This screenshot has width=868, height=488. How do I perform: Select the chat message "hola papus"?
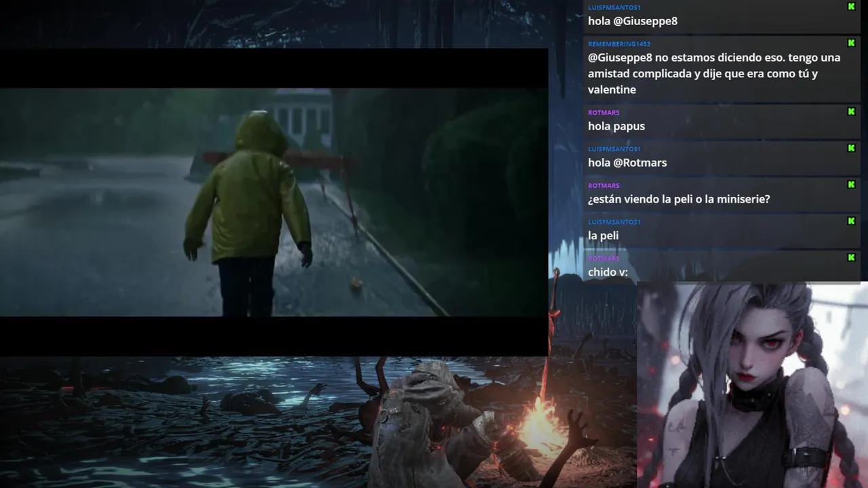pos(616,126)
